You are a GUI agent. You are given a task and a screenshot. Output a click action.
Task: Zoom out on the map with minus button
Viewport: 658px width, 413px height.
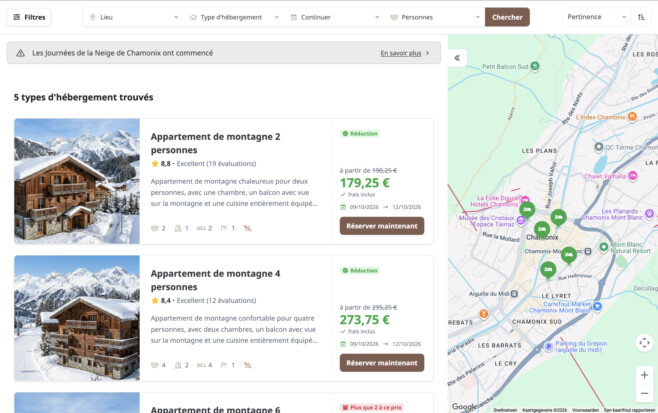tap(645, 393)
